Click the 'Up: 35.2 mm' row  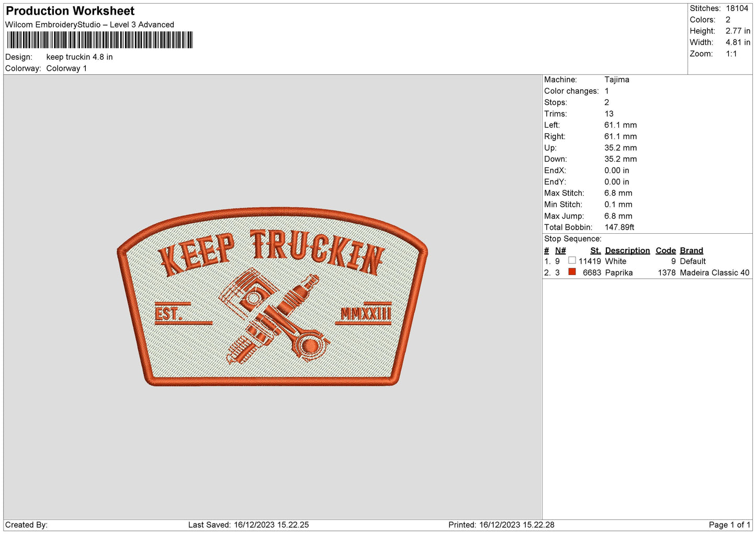[590, 147]
